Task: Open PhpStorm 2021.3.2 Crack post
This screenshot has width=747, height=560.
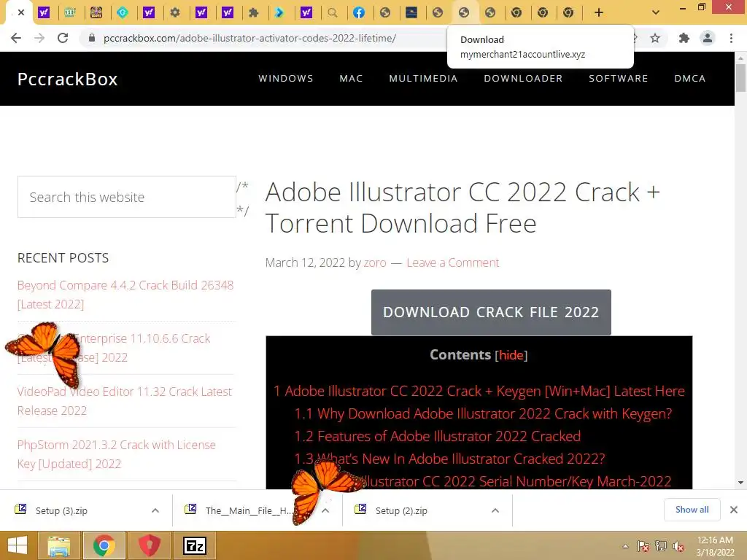Action: (116, 454)
